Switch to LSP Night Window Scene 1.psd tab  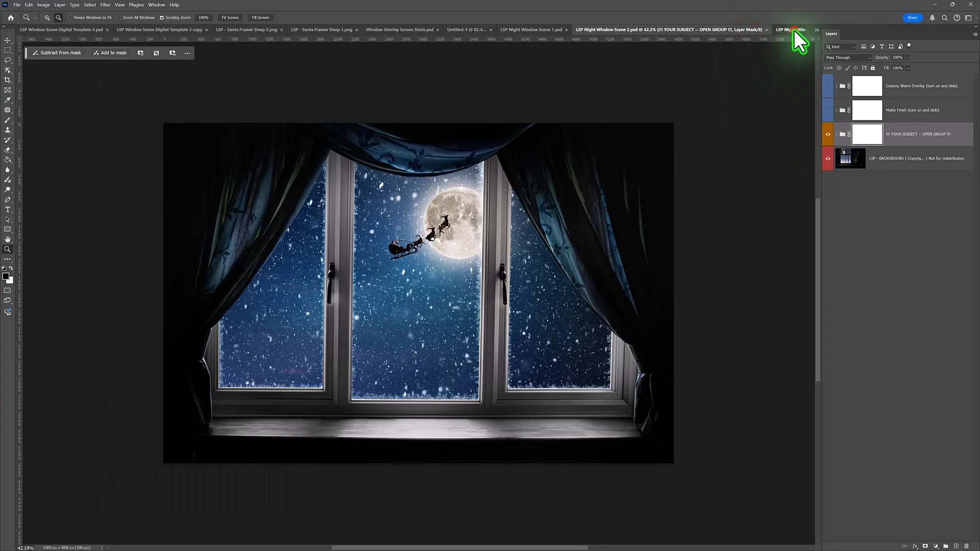pyautogui.click(x=531, y=30)
